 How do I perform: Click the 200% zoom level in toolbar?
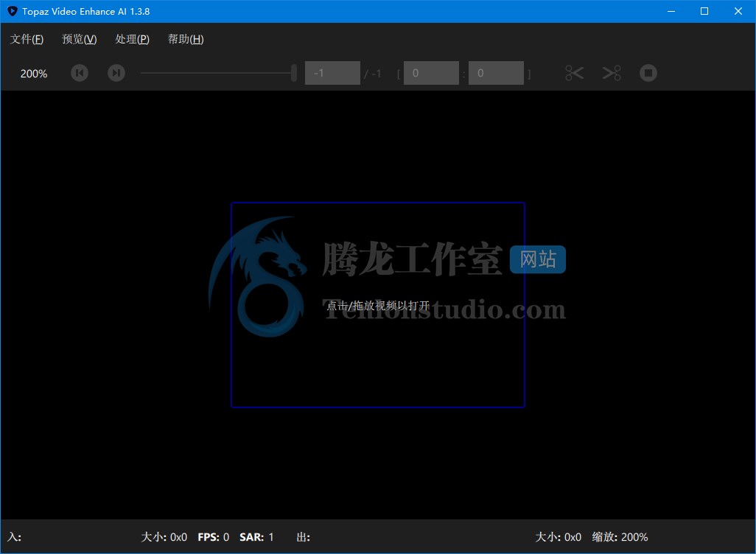coord(34,74)
